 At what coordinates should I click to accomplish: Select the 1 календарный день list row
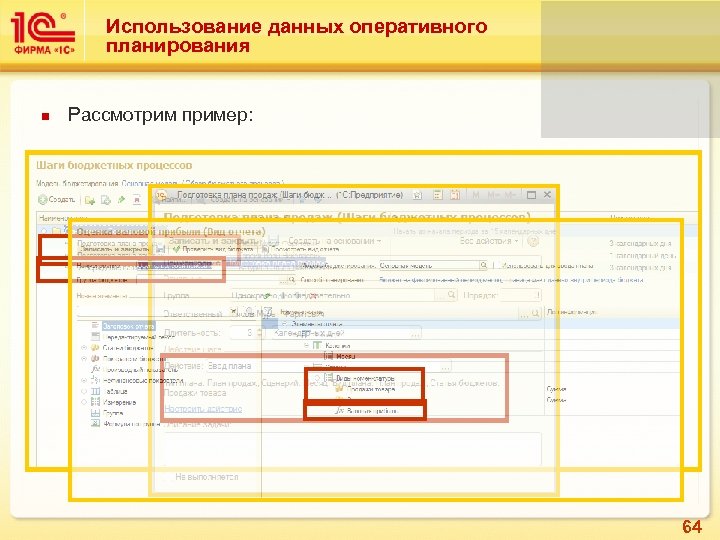(x=641, y=255)
